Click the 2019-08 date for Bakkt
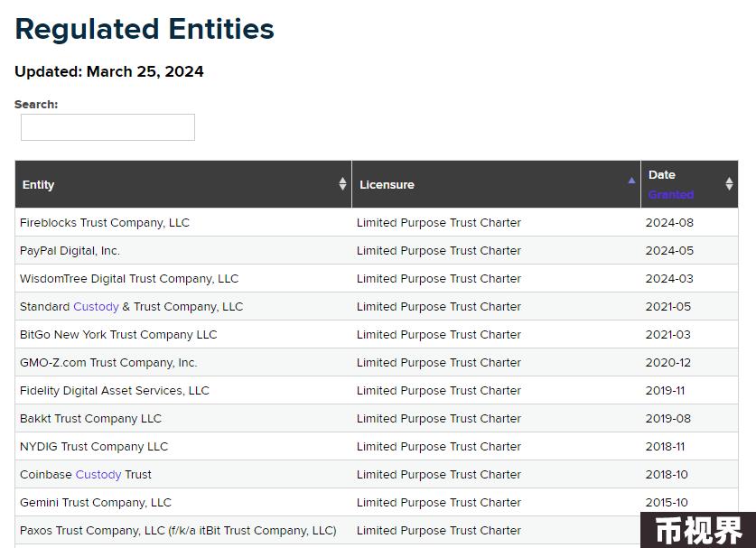 tap(668, 418)
